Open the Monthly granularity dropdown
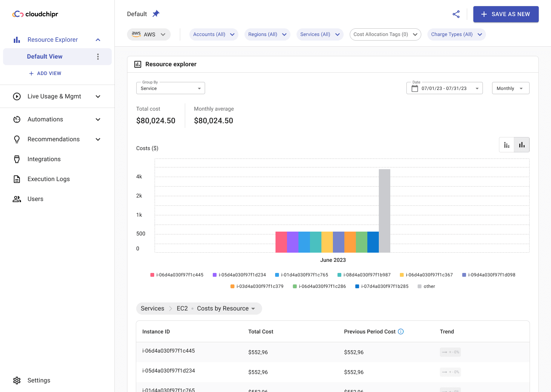 point(511,88)
